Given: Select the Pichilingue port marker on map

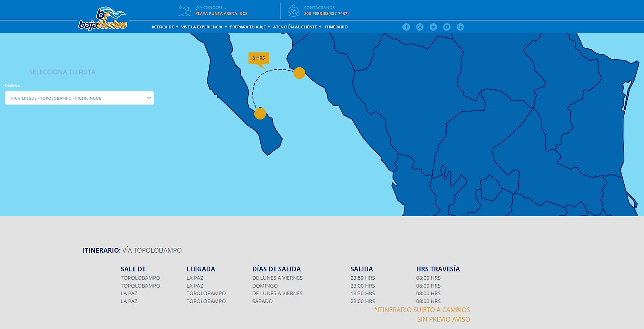Looking at the screenshot, I should 260,114.
